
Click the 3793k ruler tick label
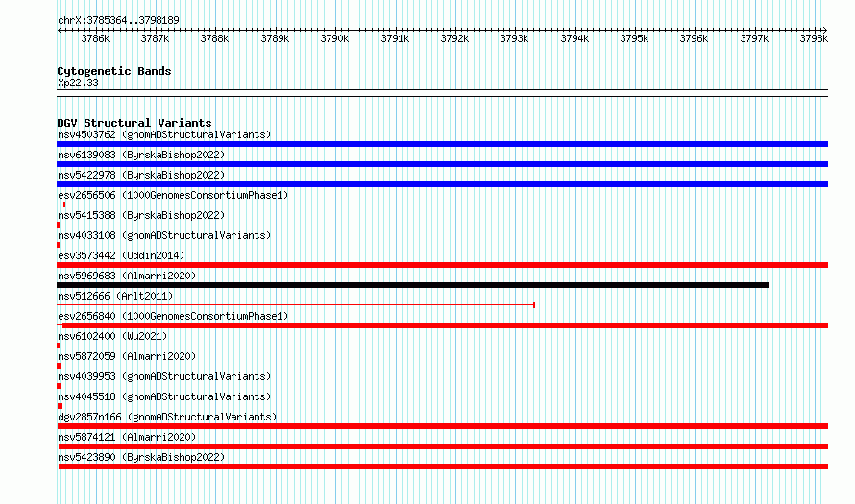click(514, 38)
